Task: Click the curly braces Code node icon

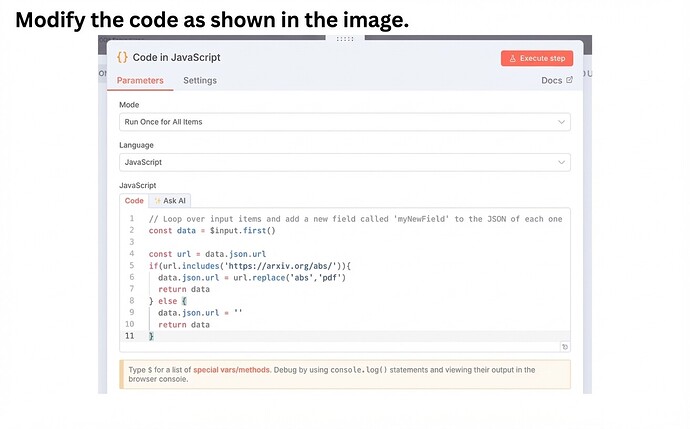Action: coord(121,58)
